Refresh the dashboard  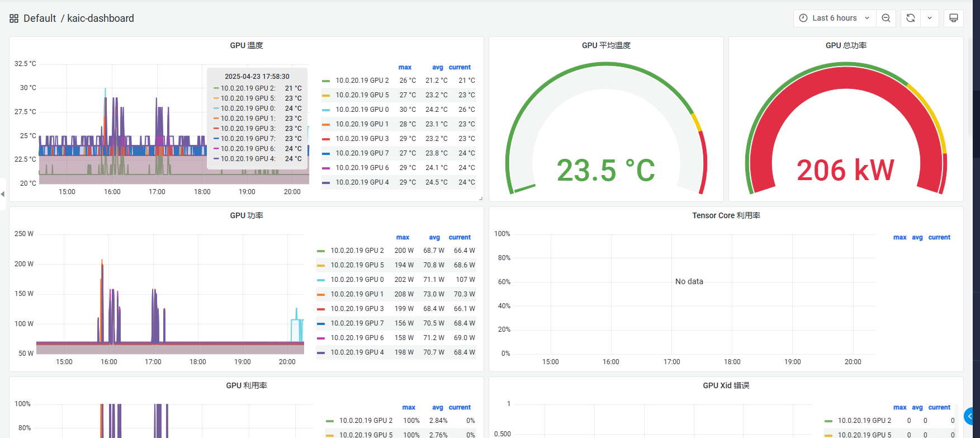click(x=911, y=18)
